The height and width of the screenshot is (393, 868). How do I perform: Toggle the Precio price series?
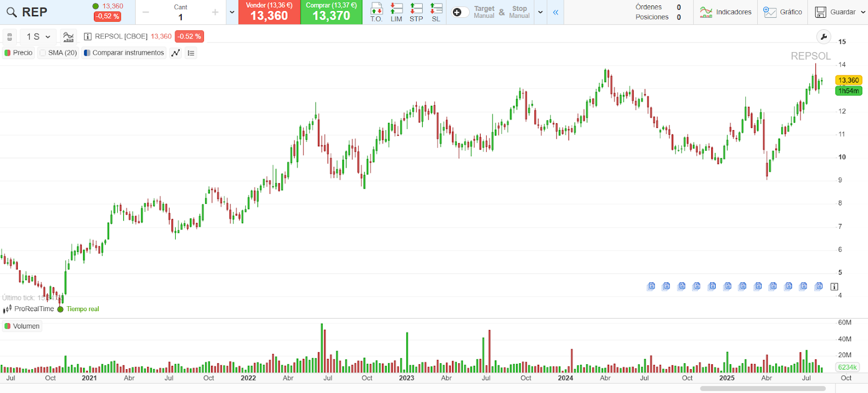tap(19, 53)
